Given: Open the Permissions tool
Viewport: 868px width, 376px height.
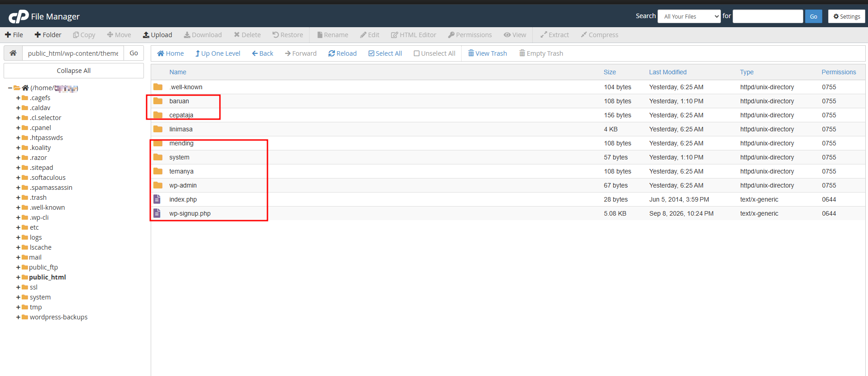Looking at the screenshot, I should pos(470,35).
